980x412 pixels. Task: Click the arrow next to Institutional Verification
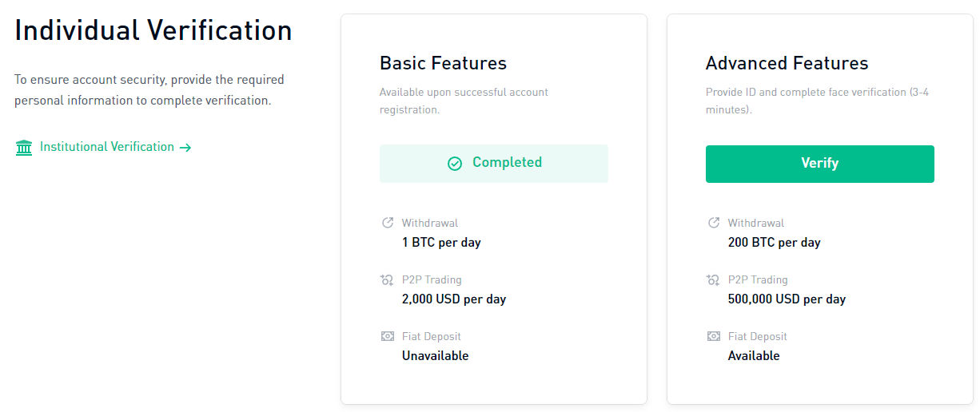point(185,148)
